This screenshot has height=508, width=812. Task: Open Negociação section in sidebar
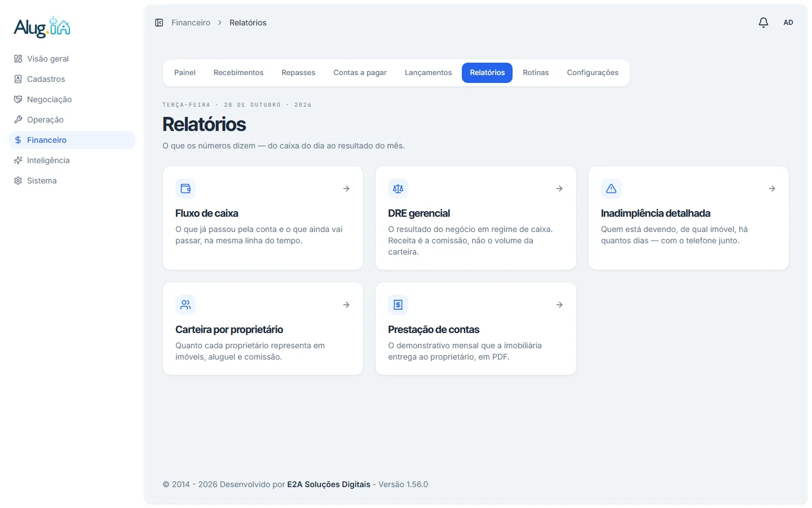[x=72, y=99]
